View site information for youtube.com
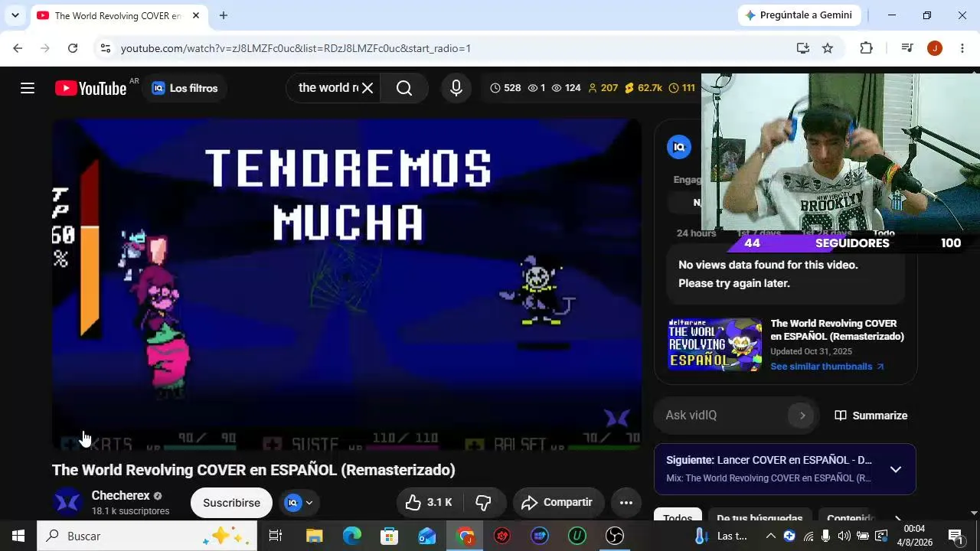 click(x=106, y=48)
